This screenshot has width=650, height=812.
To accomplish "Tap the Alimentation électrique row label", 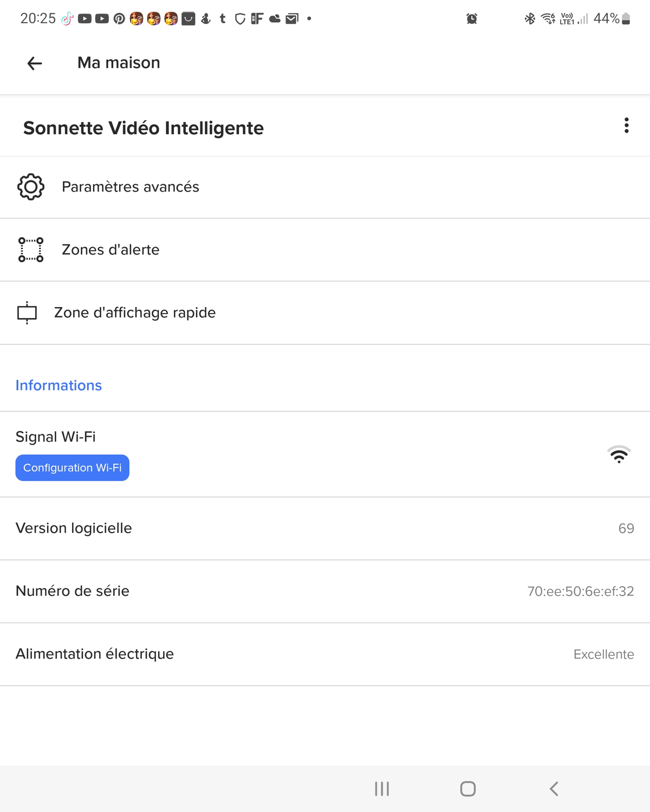I will (x=95, y=654).
